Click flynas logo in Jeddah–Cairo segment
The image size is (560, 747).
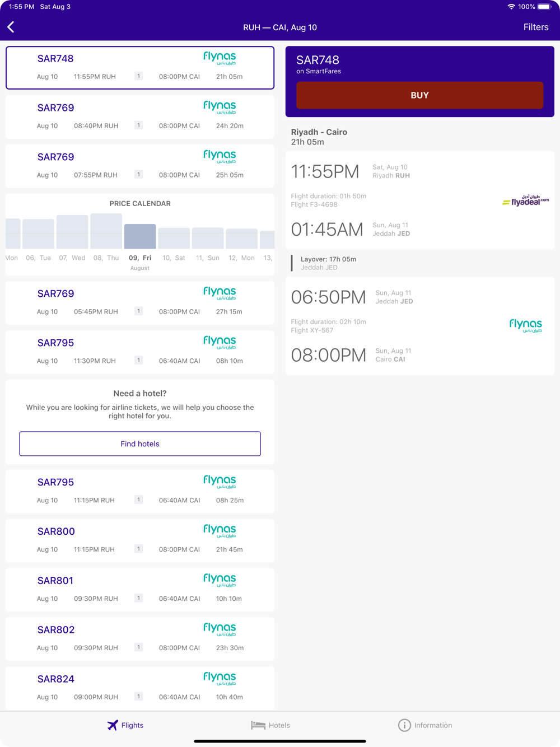[x=525, y=325]
